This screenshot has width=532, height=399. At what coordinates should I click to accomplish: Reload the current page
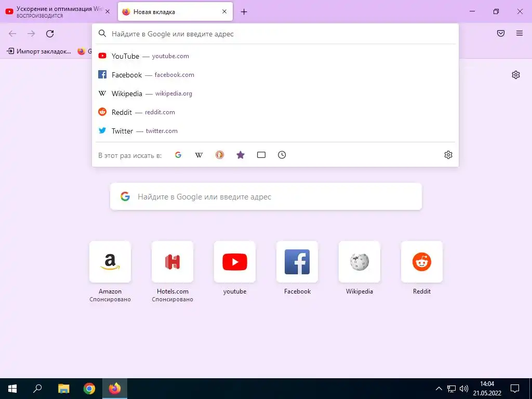pyautogui.click(x=50, y=34)
